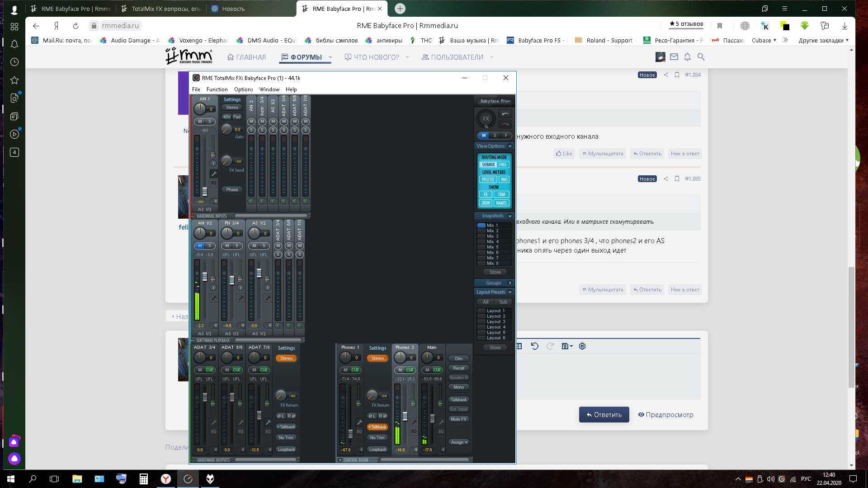Open the wrench settings on Phones 2 channel
Screen dimensions: 868x488
[x=414, y=422]
